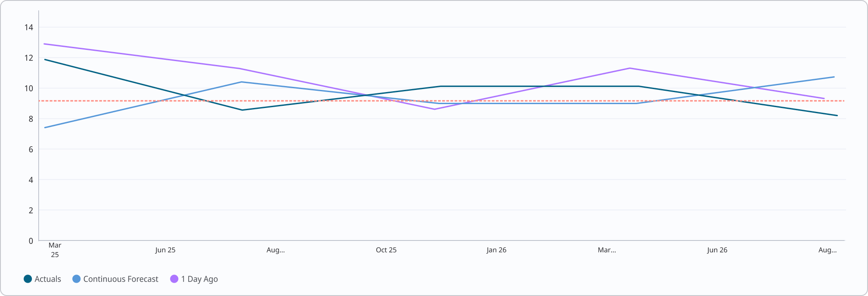The image size is (868, 296).
Task: Toggle the Actuals legend color dot
Action: 28,279
